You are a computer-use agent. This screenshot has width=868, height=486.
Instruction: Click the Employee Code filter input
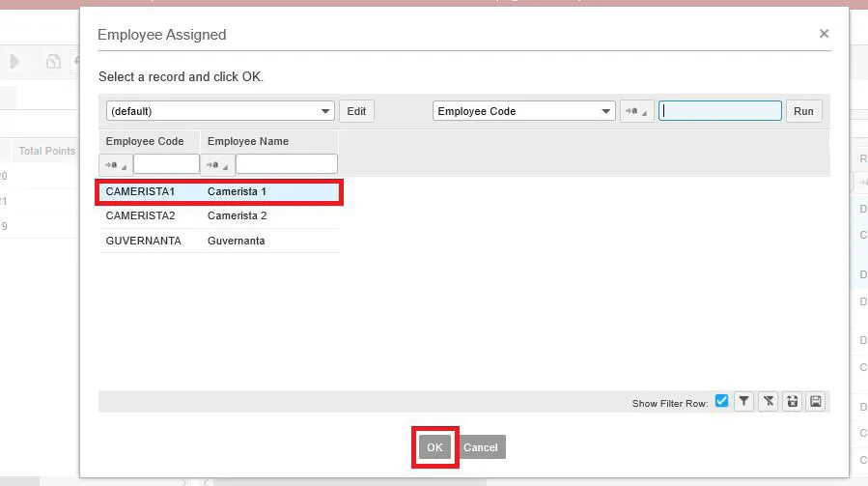click(x=166, y=164)
